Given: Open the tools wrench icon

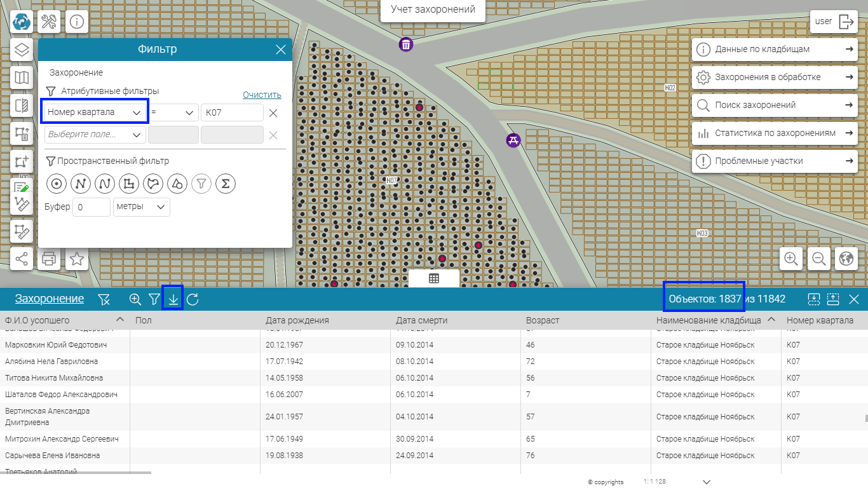Looking at the screenshot, I should [x=49, y=22].
